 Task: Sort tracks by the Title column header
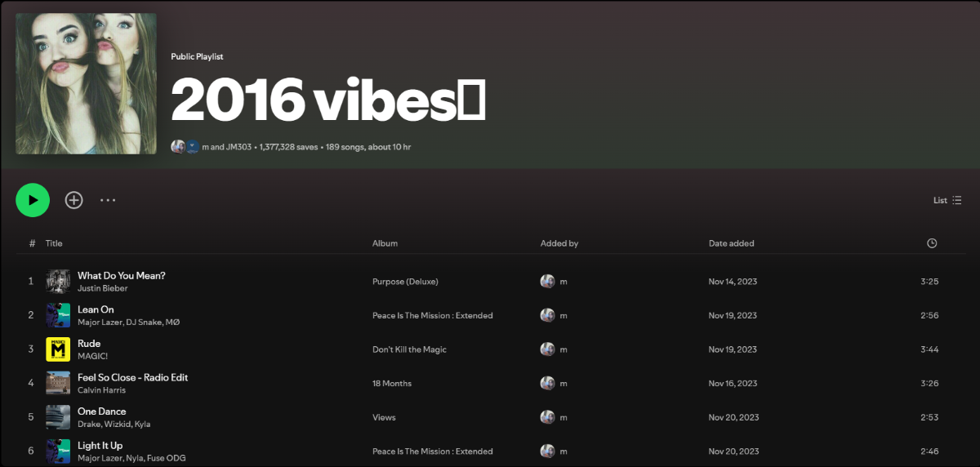tap(54, 243)
